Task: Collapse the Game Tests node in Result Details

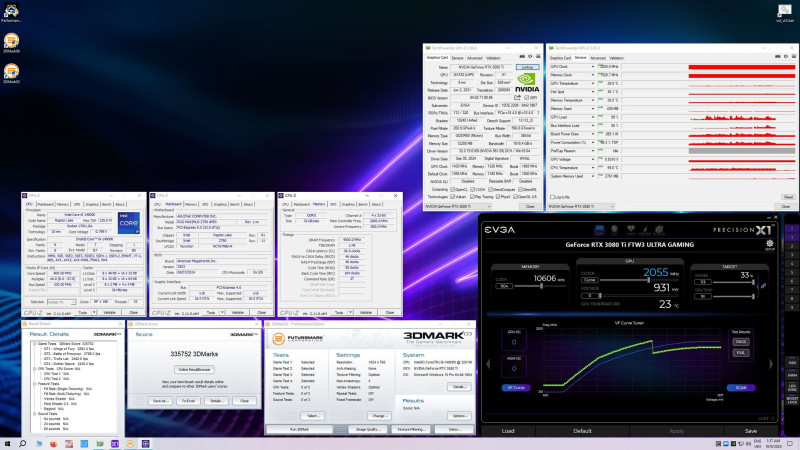Action: [35, 344]
